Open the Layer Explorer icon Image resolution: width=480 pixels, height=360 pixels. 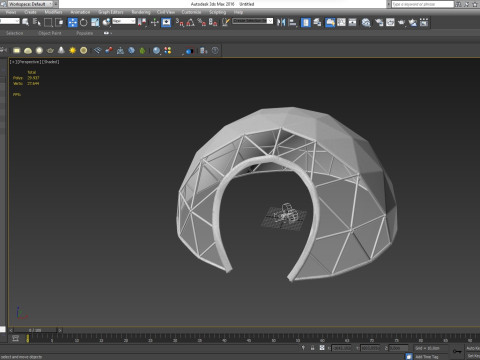[317, 22]
